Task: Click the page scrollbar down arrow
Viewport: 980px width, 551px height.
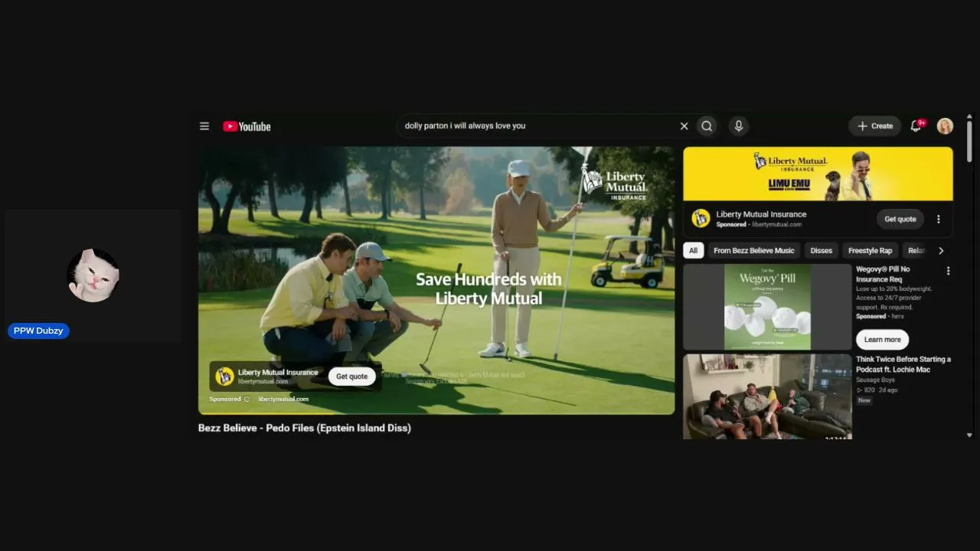Action: (x=969, y=435)
